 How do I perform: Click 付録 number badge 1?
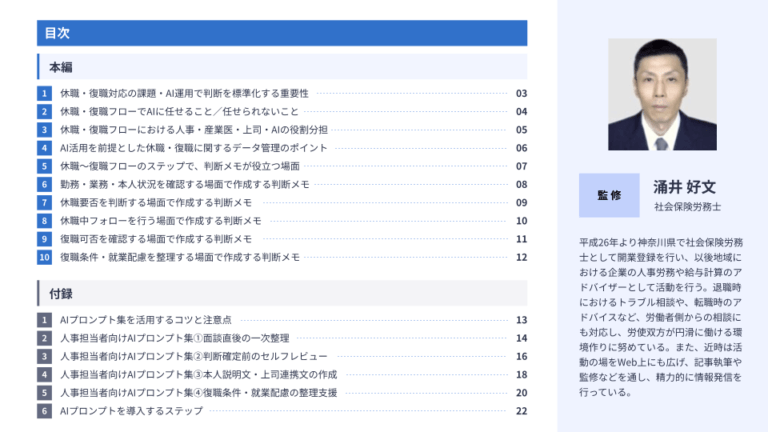(44, 320)
